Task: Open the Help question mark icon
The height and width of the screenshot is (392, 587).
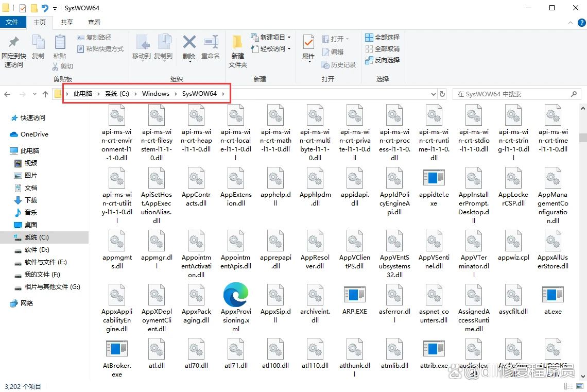Action: [581, 23]
